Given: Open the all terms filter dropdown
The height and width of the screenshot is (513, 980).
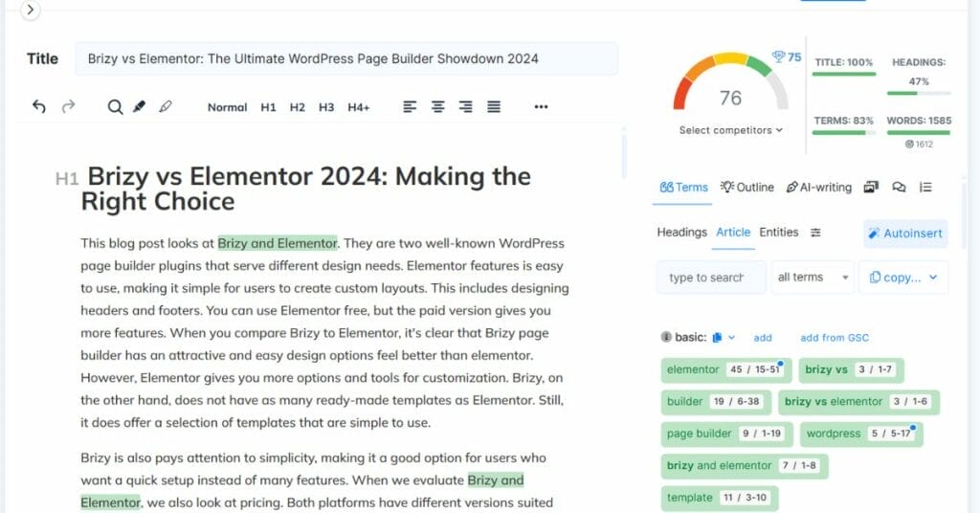Looking at the screenshot, I should [x=813, y=278].
